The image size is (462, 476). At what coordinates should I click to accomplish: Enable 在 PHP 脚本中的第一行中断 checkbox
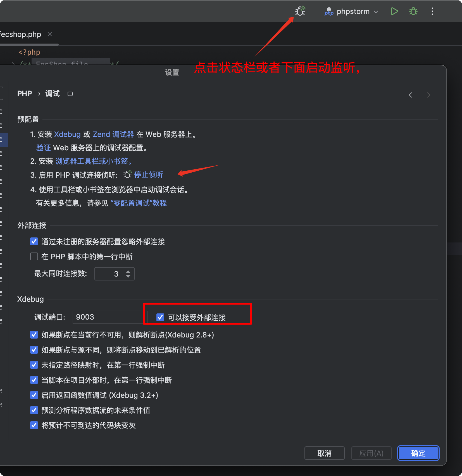point(34,256)
